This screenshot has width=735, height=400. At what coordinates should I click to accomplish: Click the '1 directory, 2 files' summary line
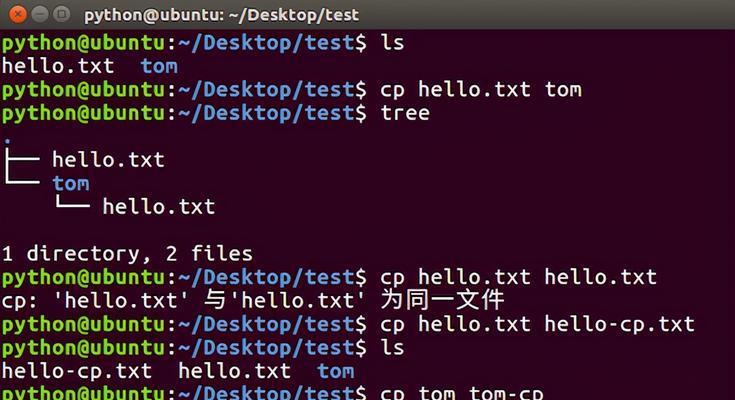(127, 254)
